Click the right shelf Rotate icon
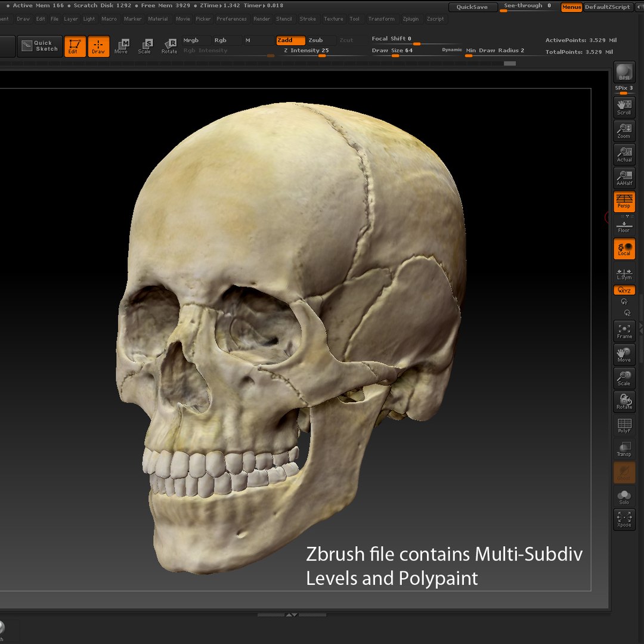 [x=624, y=402]
